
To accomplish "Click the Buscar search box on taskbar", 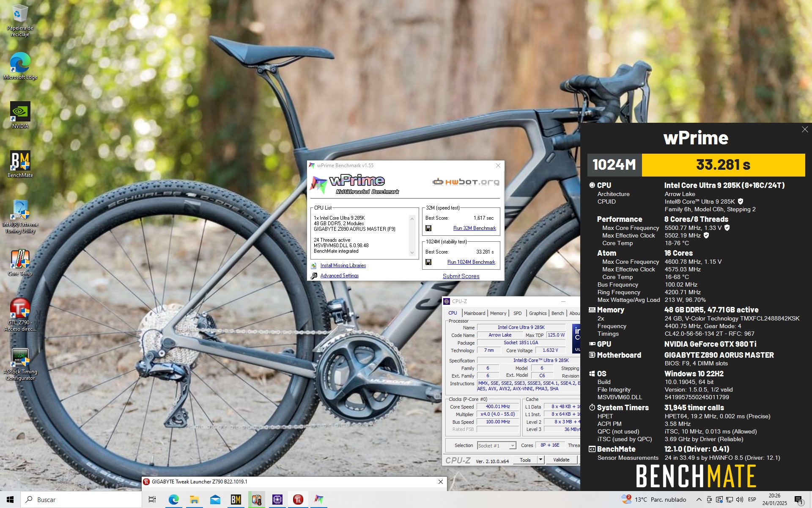I will click(81, 500).
